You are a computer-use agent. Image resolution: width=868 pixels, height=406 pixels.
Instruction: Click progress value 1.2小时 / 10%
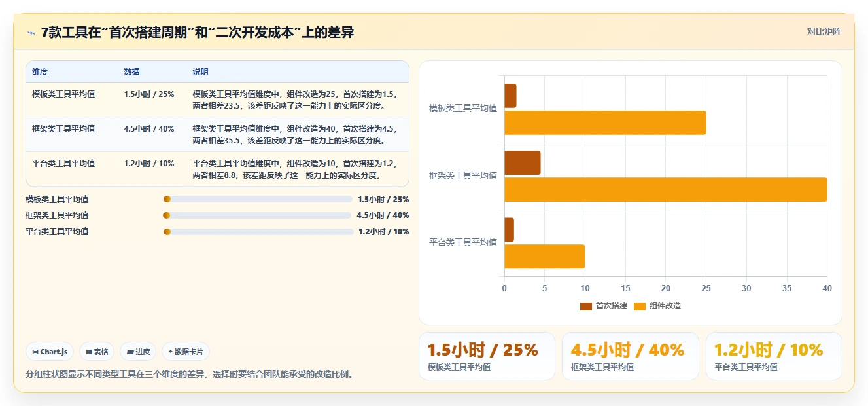384,232
